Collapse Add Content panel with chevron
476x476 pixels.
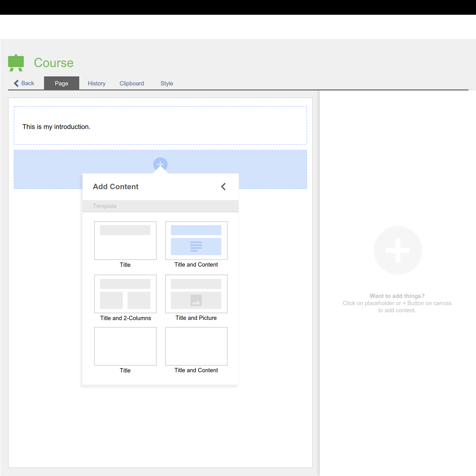click(223, 187)
